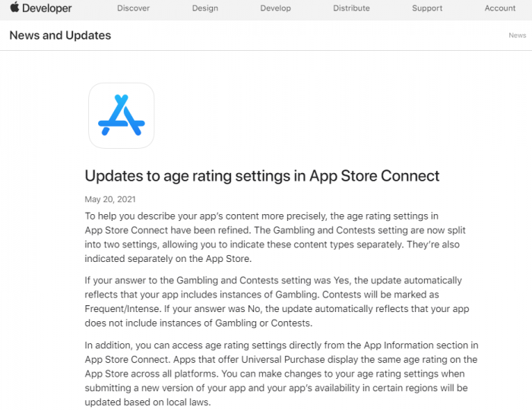Click the paragraph mentioning Frequent/Intense

point(277,301)
